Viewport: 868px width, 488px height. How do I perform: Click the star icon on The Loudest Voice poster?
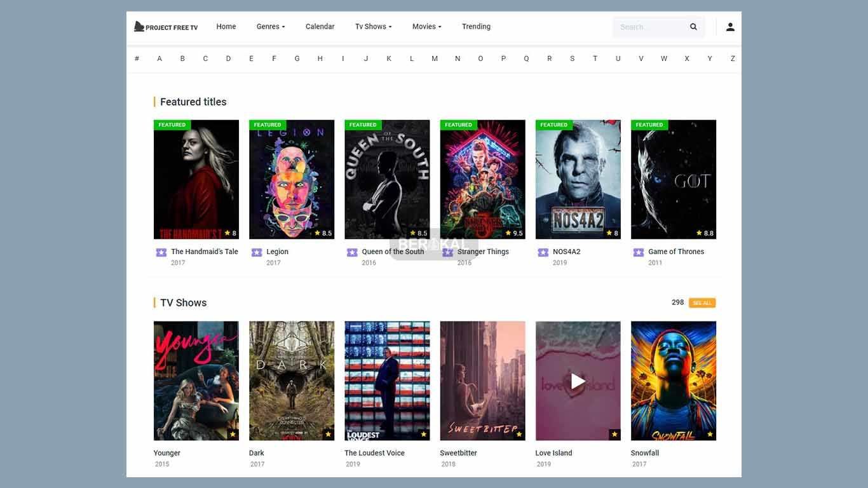click(x=423, y=435)
